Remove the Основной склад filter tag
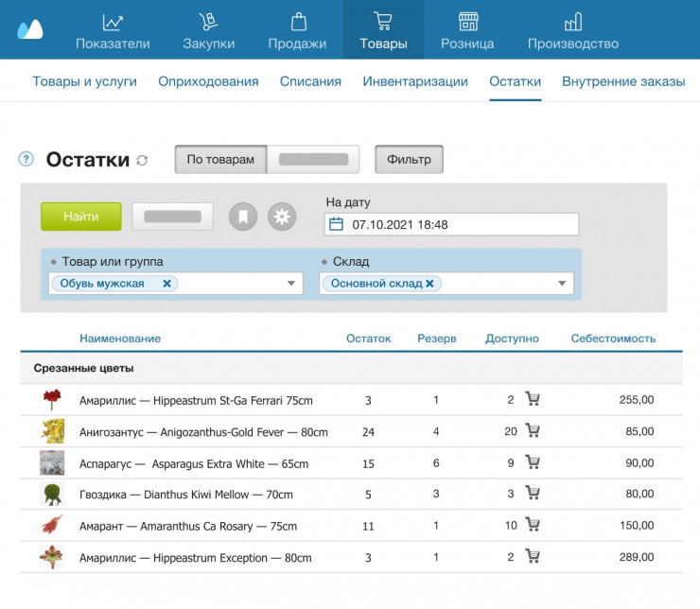Image resolution: width=700 pixels, height=609 pixels. point(429,284)
